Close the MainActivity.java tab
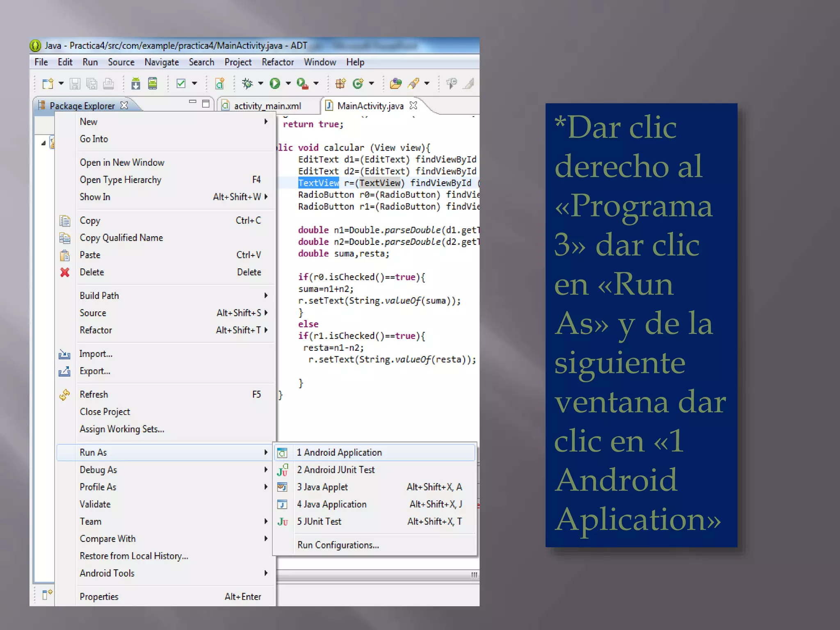840x630 pixels. [x=413, y=105]
